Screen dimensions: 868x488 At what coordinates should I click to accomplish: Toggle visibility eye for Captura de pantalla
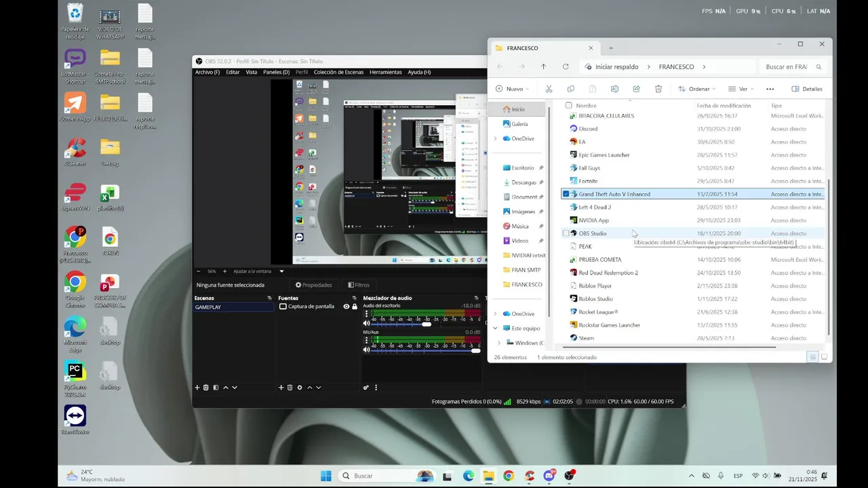[x=346, y=306]
